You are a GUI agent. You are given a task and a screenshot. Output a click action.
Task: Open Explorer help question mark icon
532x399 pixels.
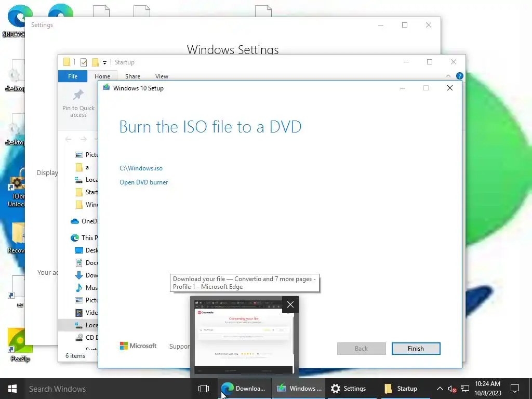tap(459, 76)
